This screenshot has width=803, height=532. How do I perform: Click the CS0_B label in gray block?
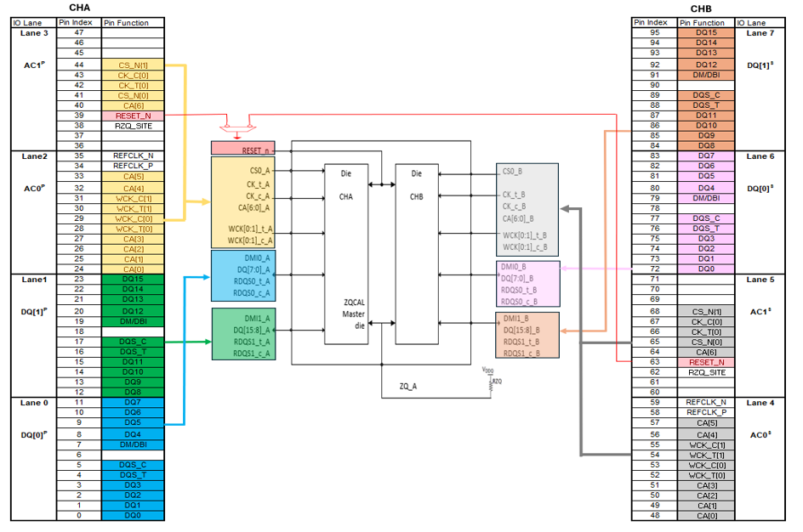[512, 172]
